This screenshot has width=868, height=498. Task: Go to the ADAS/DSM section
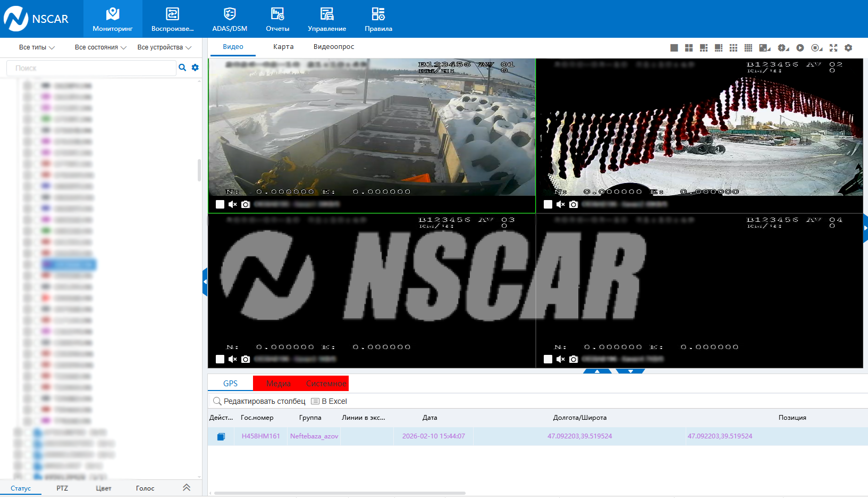[230, 19]
